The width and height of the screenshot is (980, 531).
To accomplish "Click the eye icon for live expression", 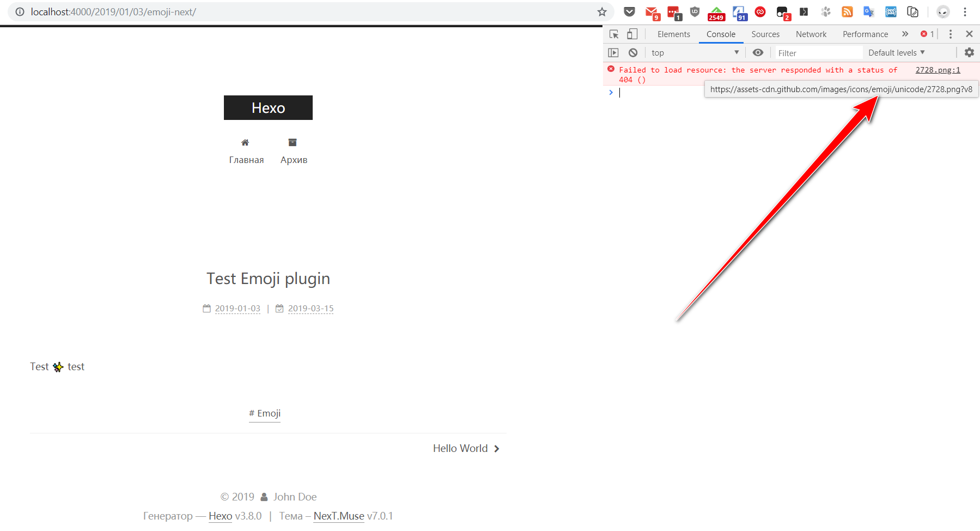I will (x=758, y=52).
